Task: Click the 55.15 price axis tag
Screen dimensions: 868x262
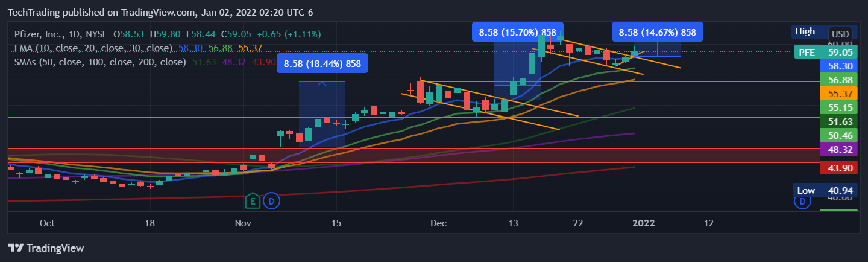Action: click(x=839, y=107)
